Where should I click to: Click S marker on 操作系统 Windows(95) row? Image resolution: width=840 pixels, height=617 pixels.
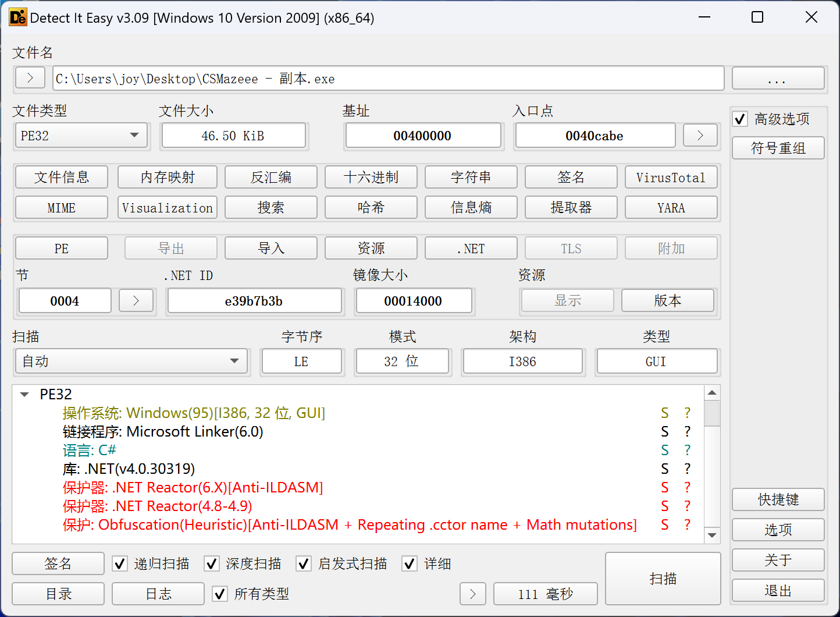point(665,413)
